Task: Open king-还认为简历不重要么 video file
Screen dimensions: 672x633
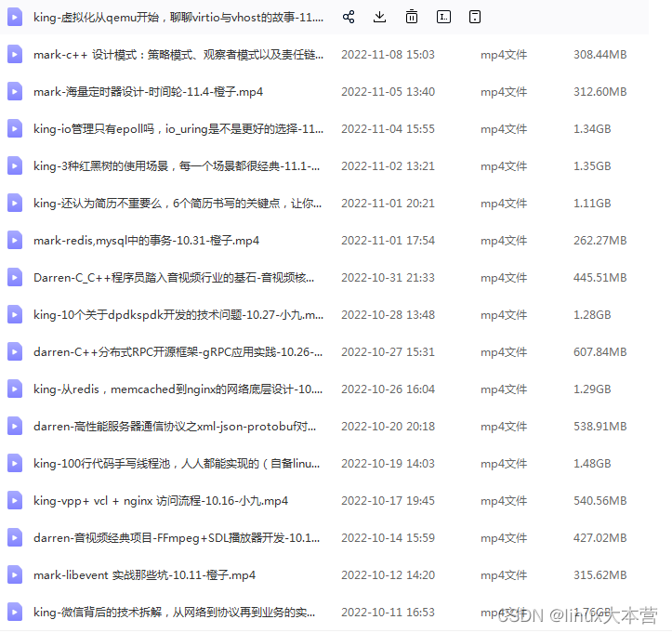Action: (178, 204)
